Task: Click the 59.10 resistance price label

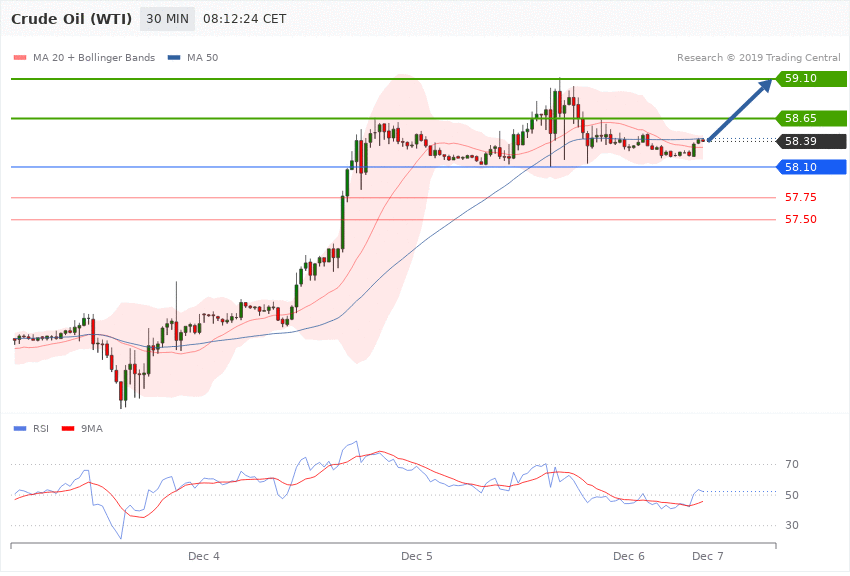Action: coord(812,79)
